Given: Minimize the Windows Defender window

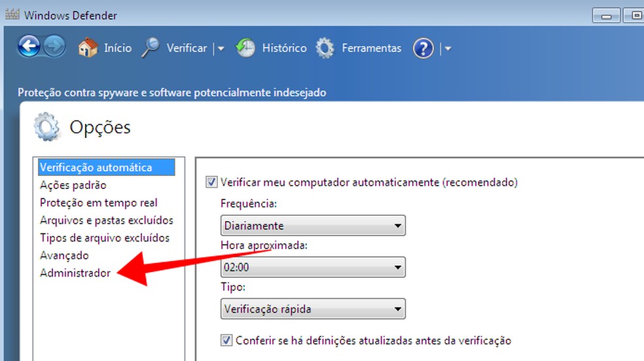Looking at the screenshot, I should pyautogui.click(x=606, y=16).
